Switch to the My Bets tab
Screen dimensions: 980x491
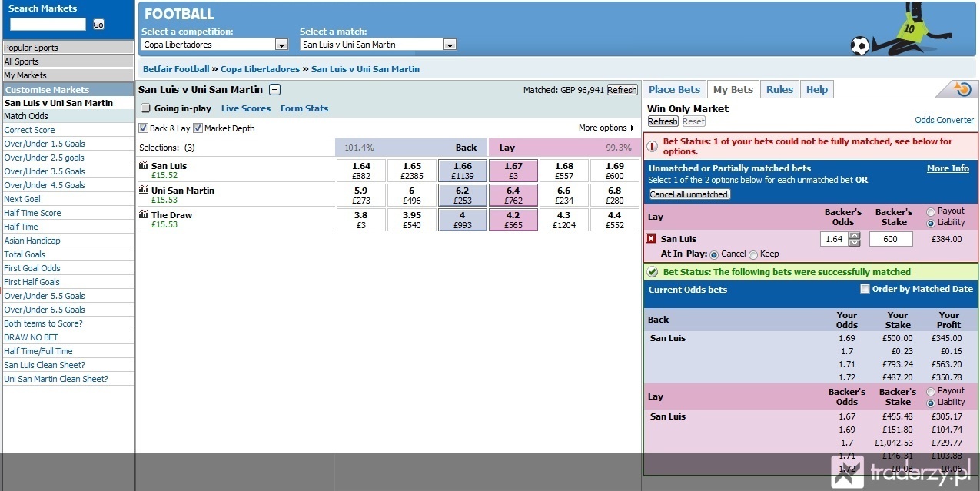[x=733, y=89]
